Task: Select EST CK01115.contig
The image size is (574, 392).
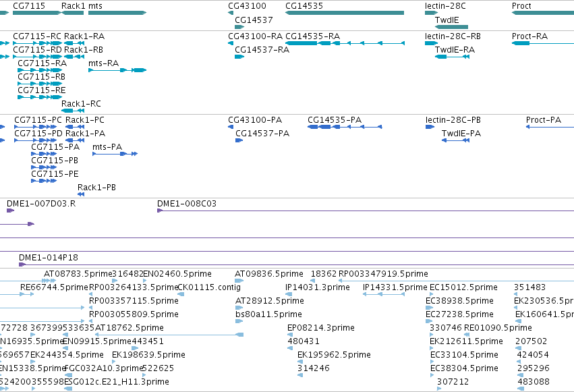Action: coord(209,287)
